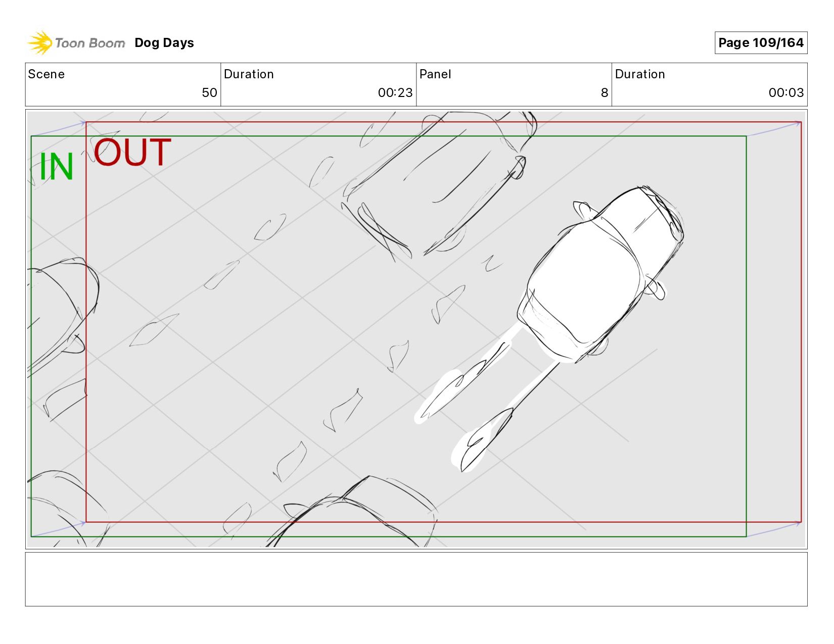Click the empty notes box below the panel
Screen dimensions: 834x644
click(x=416, y=579)
